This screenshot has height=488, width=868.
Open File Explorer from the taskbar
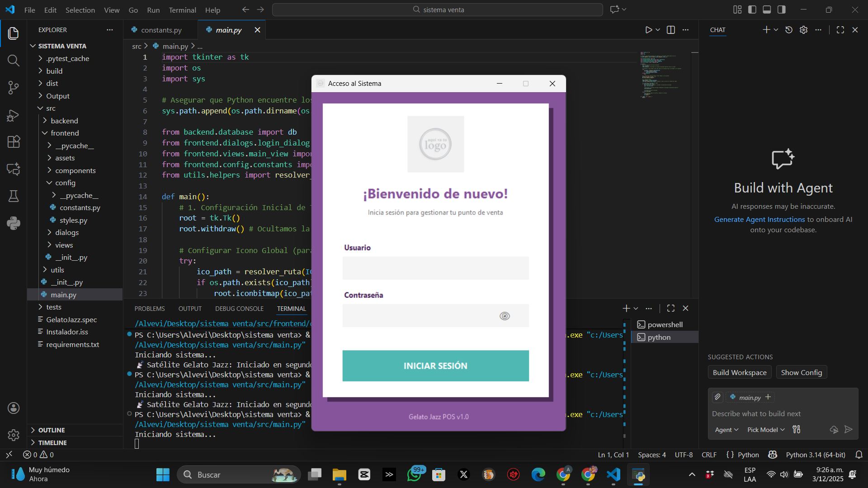(339, 474)
